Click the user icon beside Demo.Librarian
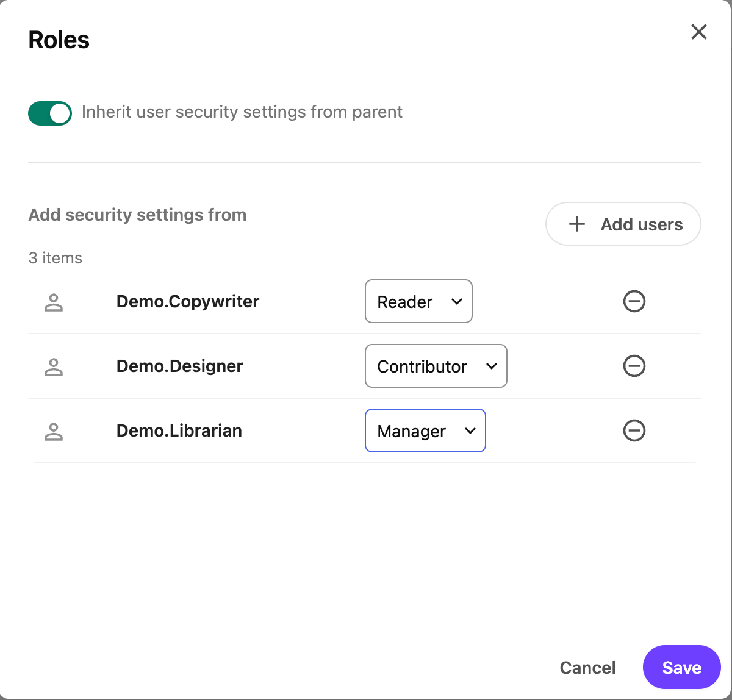Screen dimensions: 732x700 [x=54, y=431]
